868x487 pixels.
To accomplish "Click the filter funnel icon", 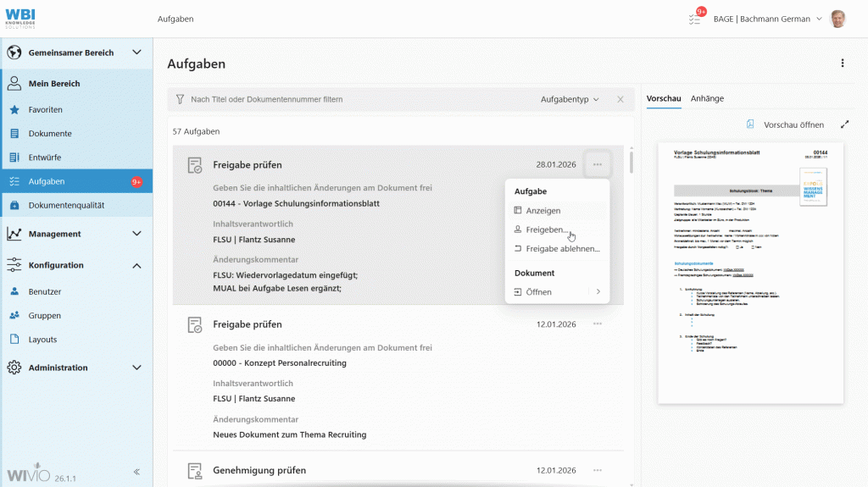I will [x=180, y=99].
